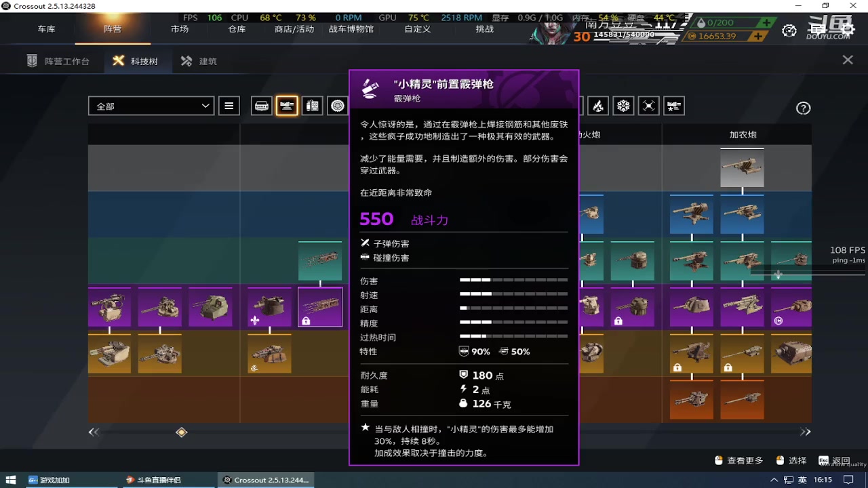Select the last gun type filter icon
Image resolution: width=868 pixels, height=488 pixels.
674,106
